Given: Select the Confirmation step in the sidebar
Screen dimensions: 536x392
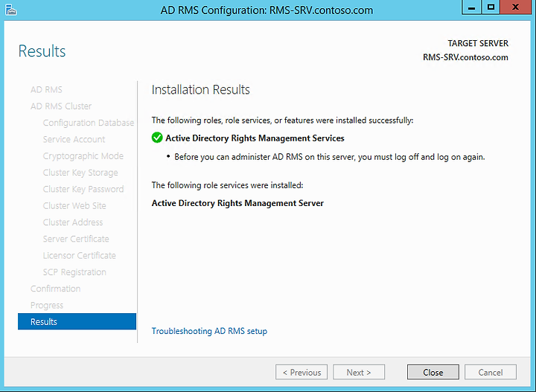Looking at the screenshot, I should click(x=55, y=289).
